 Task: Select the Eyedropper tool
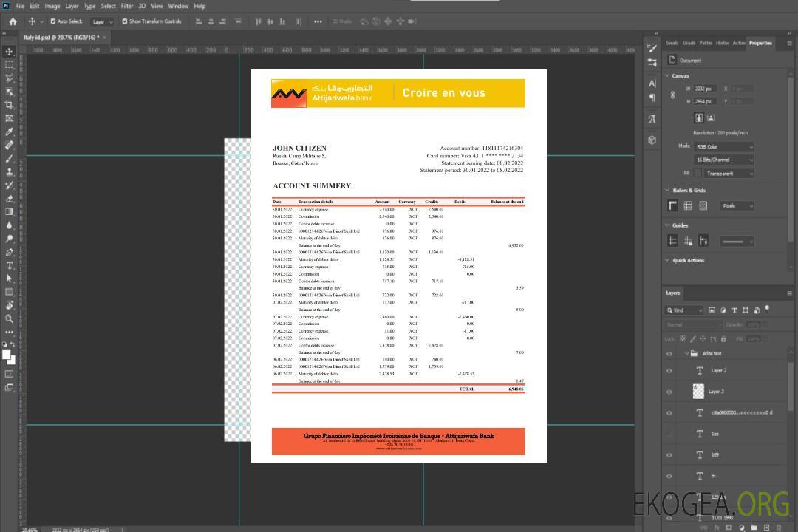[x=9, y=132]
